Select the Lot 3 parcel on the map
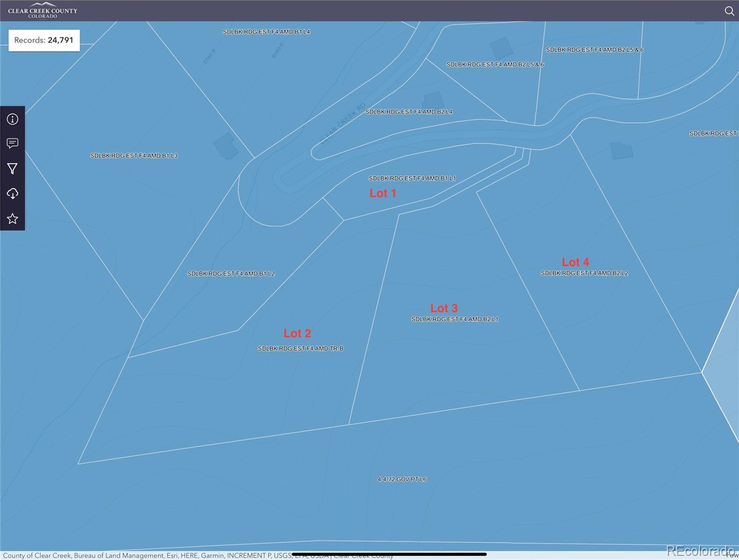The width and height of the screenshot is (739, 560). [x=443, y=308]
